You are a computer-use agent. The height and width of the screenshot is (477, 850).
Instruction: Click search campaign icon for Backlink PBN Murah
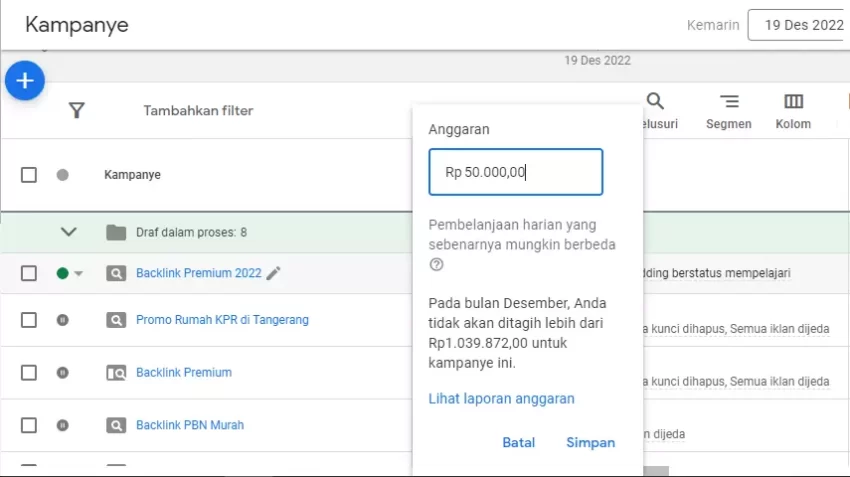click(x=116, y=426)
